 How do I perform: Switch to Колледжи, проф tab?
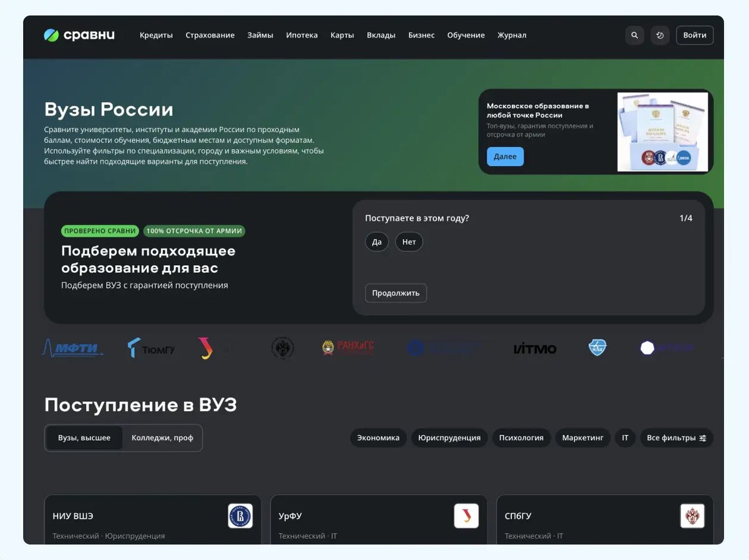(162, 438)
